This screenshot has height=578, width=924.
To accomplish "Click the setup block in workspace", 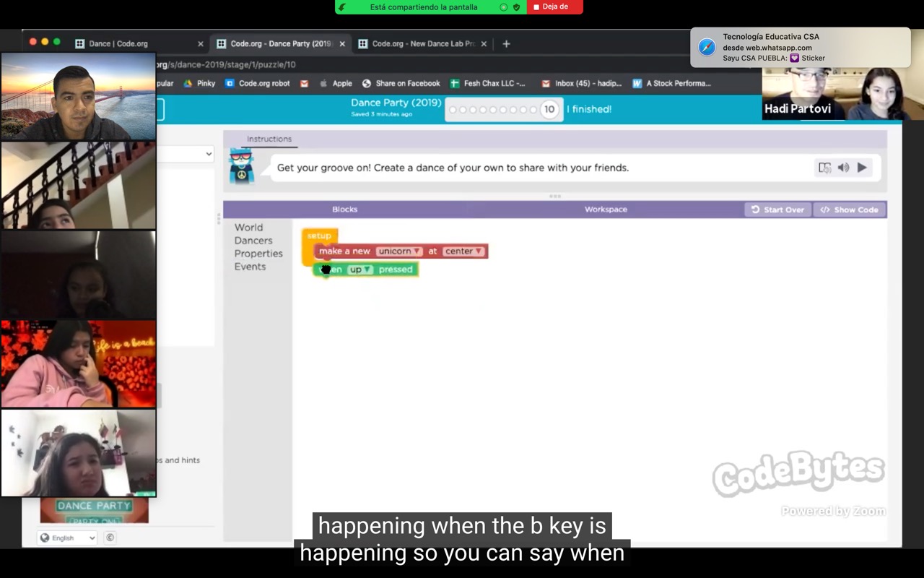I will coord(319,236).
